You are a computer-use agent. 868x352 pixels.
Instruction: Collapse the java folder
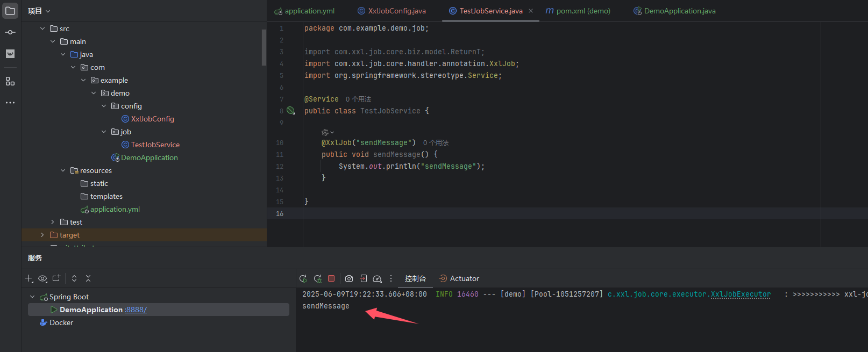point(63,54)
